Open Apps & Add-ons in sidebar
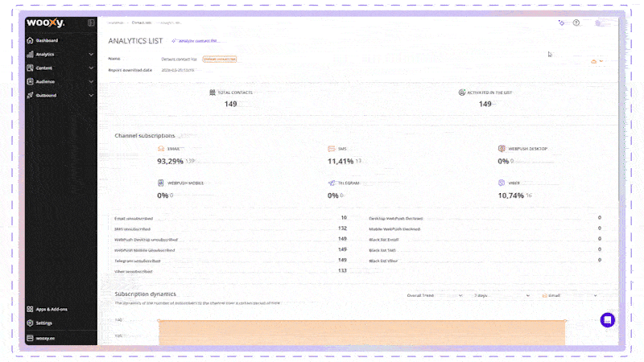This screenshot has height=362, width=644. coord(52,309)
